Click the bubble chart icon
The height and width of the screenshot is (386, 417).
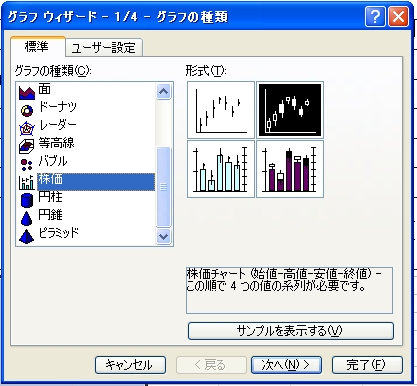point(27,164)
